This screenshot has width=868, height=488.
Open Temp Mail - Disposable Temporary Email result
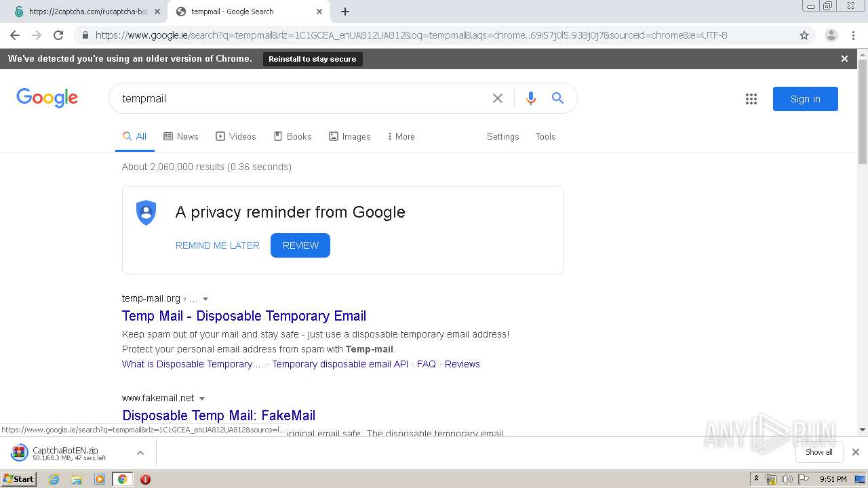[x=244, y=316]
